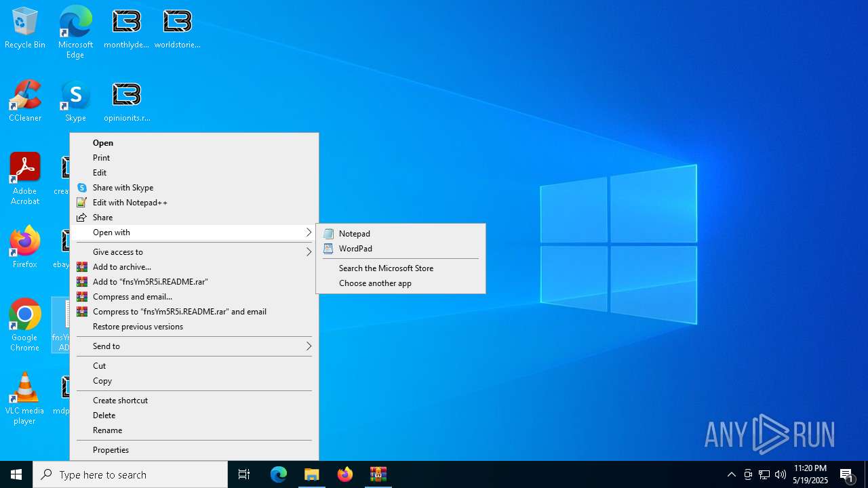Choose Open in the context menu
Image resolution: width=868 pixels, height=488 pixels.
tap(194, 143)
